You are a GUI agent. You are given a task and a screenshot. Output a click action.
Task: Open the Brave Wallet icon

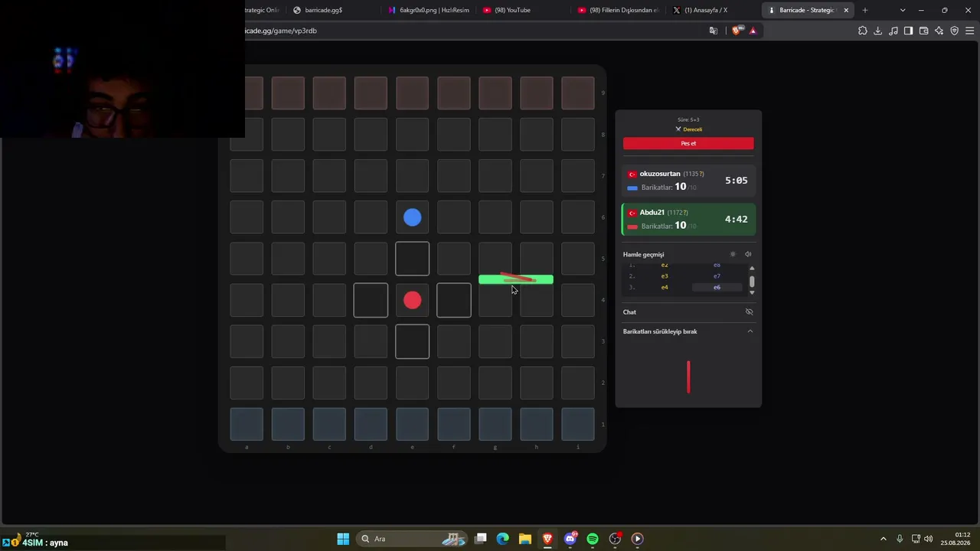click(924, 31)
